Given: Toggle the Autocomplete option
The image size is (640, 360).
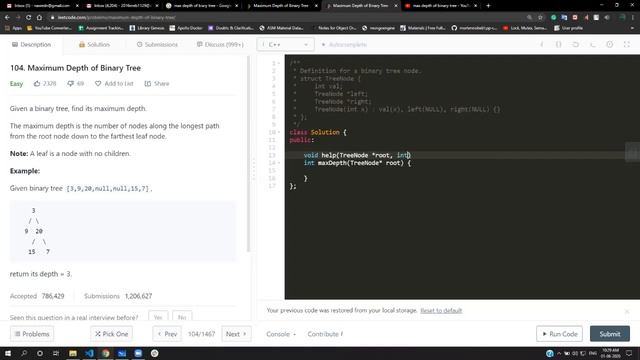Looking at the screenshot, I should (344, 44).
